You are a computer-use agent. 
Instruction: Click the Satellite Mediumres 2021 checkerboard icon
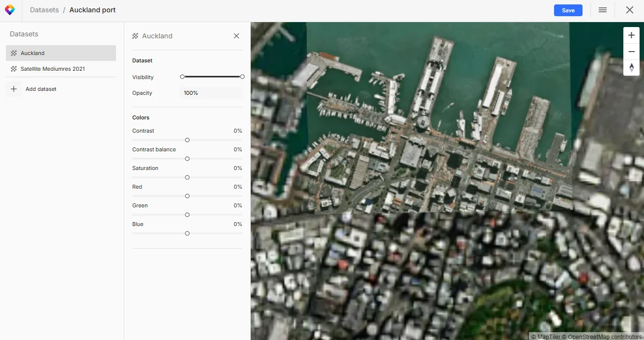(14, 69)
